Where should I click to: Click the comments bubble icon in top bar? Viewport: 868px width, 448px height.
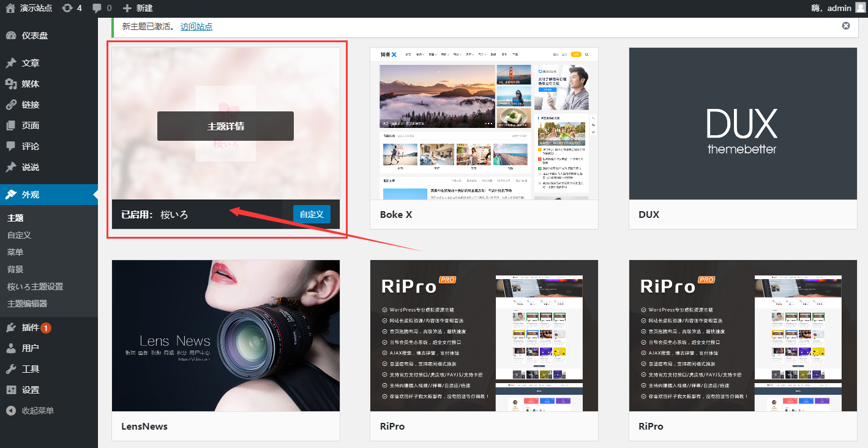click(x=97, y=8)
